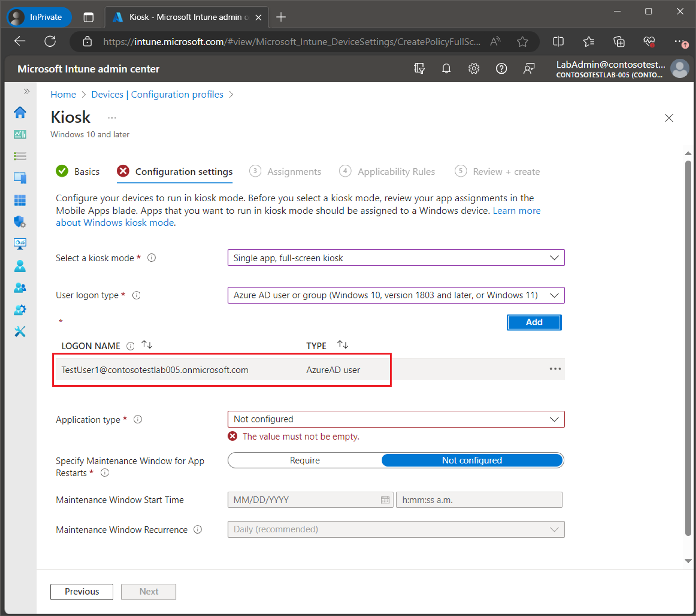Viewport: 696px width, 616px height.
Task: Open the calendar picker in Start Time field
Action: tap(385, 500)
